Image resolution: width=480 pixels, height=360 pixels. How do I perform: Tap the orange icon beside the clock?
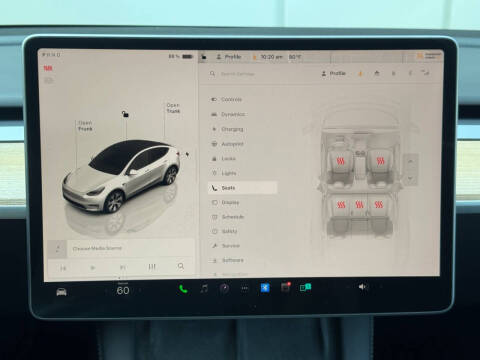click(255, 57)
